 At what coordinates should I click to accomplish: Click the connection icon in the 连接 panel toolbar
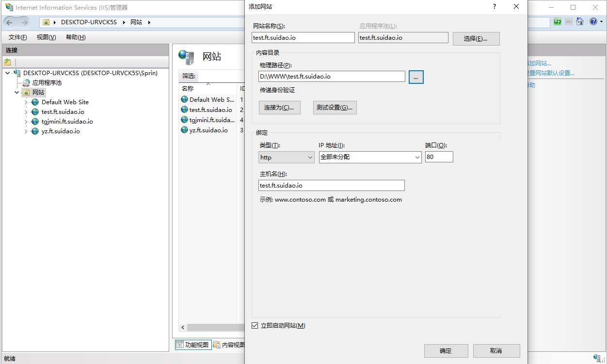pyautogui.click(x=7, y=62)
